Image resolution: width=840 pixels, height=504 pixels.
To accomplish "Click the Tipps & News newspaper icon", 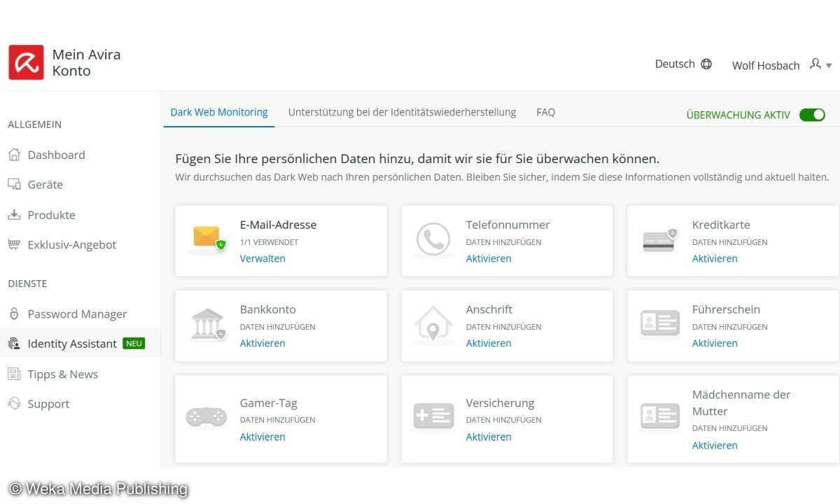I will 14,374.
